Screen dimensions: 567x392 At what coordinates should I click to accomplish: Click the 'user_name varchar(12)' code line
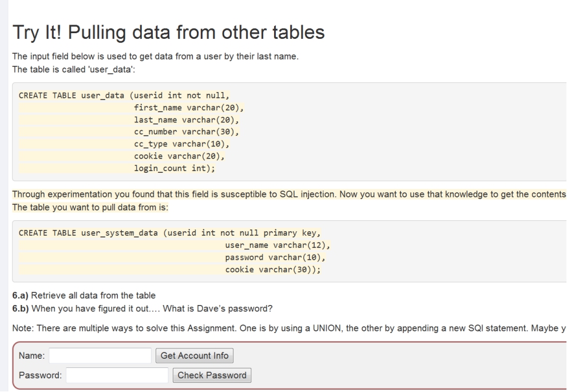pos(279,246)
